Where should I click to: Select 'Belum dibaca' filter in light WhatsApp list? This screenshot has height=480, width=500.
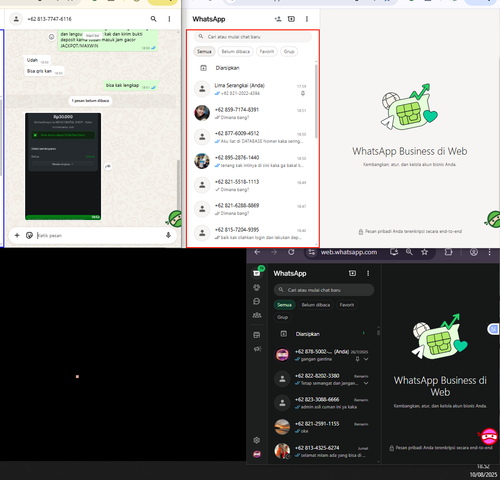(235, 51)
